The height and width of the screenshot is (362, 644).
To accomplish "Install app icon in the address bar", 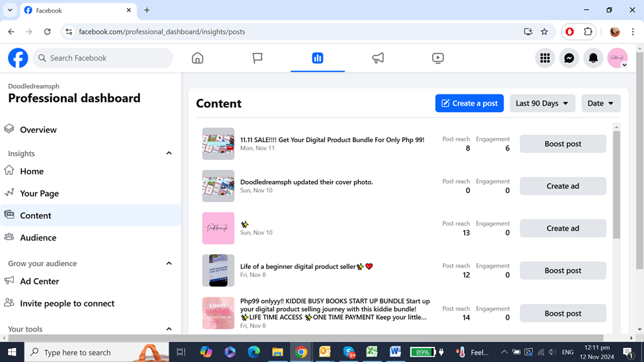I will pos(528,32).
